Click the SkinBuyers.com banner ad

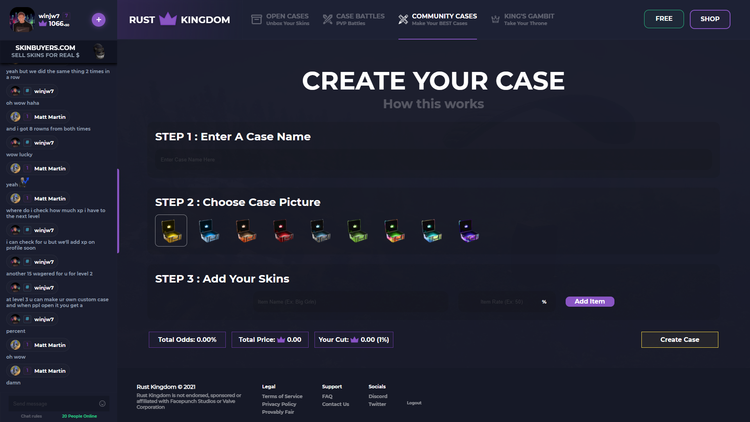(x=58, y=51)
